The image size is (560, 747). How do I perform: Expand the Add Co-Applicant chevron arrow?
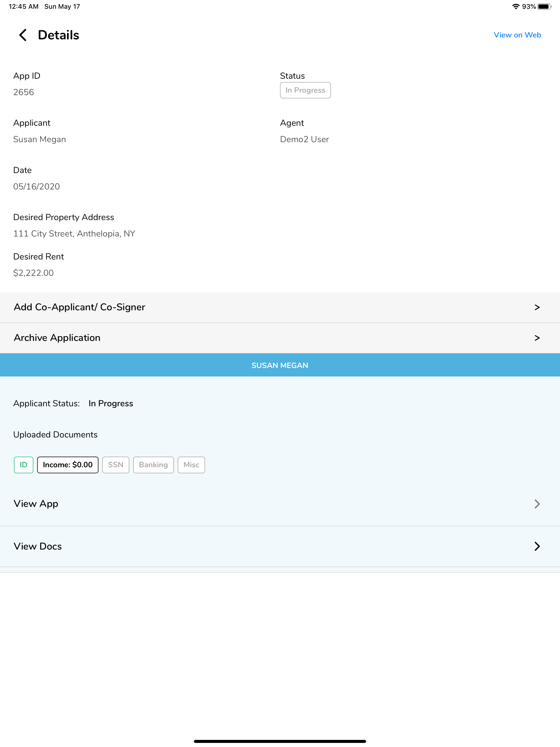pyautogui.click(x=537, y=307)
